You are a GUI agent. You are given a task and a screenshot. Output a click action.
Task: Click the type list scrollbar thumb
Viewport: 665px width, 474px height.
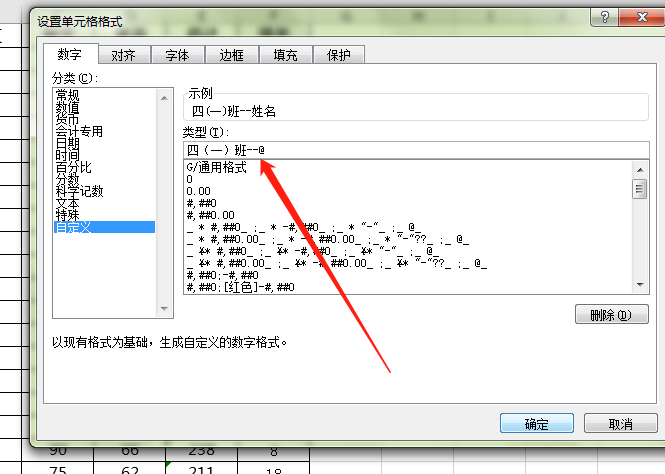point(640,189)
